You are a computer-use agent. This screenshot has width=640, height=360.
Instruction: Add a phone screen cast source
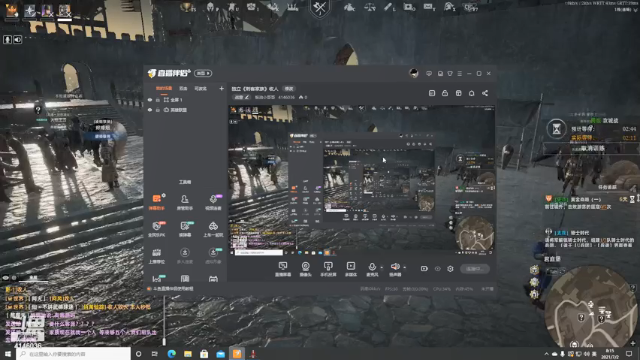(328, 269)
